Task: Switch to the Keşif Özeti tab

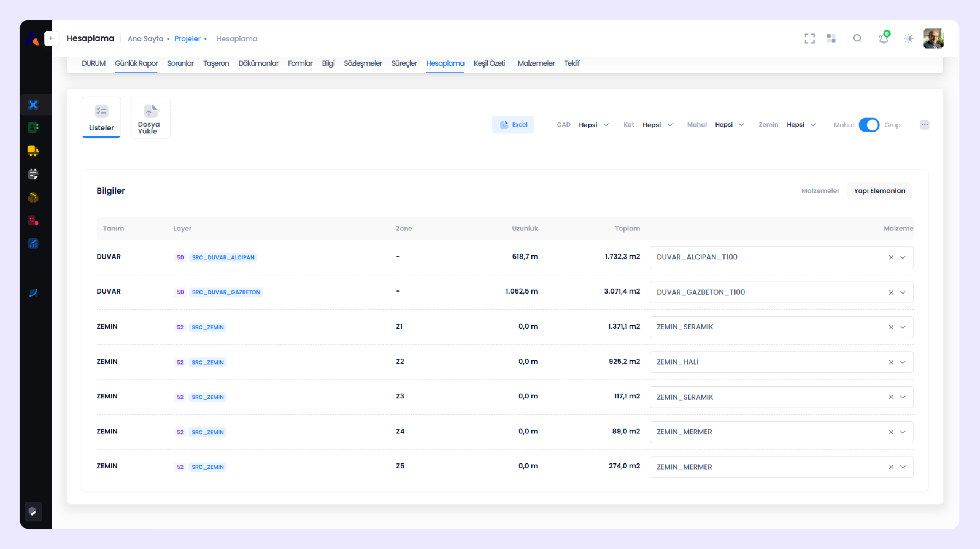Action: [x=489, y=63]
